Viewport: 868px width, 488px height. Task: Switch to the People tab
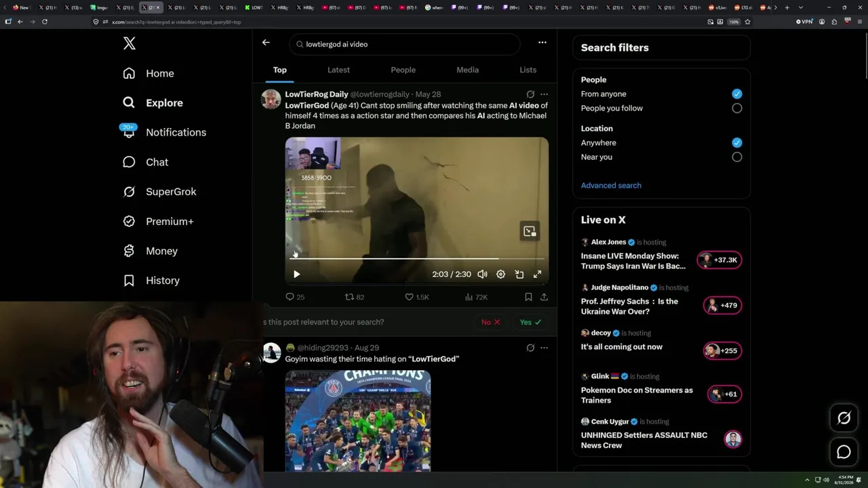click(403, 70)
